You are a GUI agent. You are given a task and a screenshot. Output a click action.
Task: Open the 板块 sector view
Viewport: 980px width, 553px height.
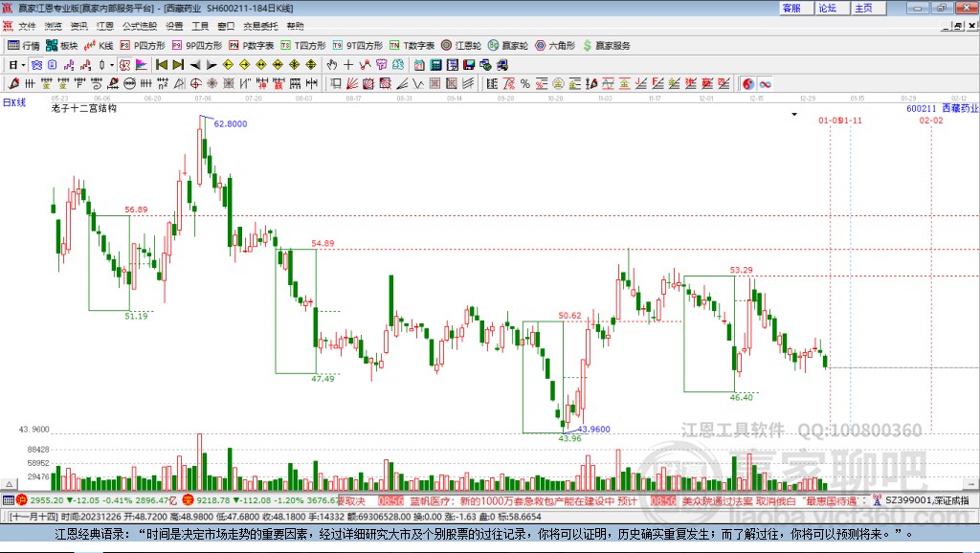(61, 45)
